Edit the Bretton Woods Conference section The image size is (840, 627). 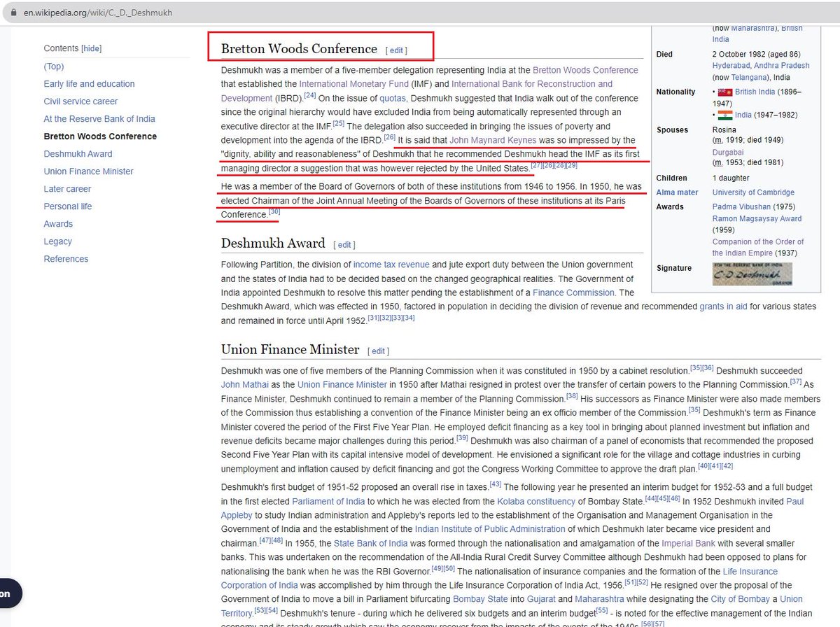pyautogui.click(x=396, y=50)
